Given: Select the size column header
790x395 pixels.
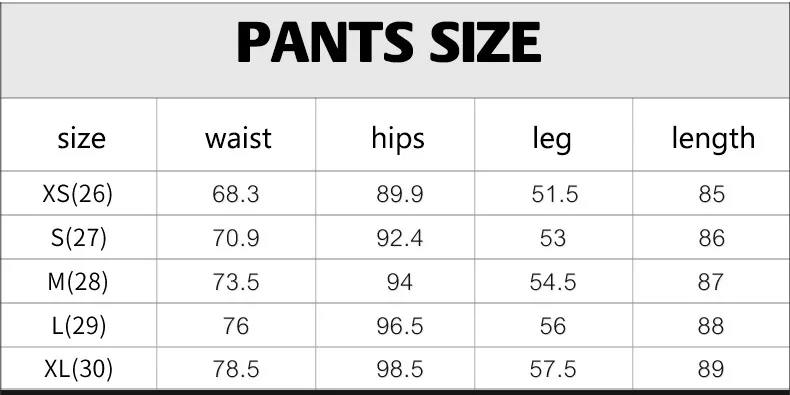Looking at the screenshot, I should pos(82,138).
